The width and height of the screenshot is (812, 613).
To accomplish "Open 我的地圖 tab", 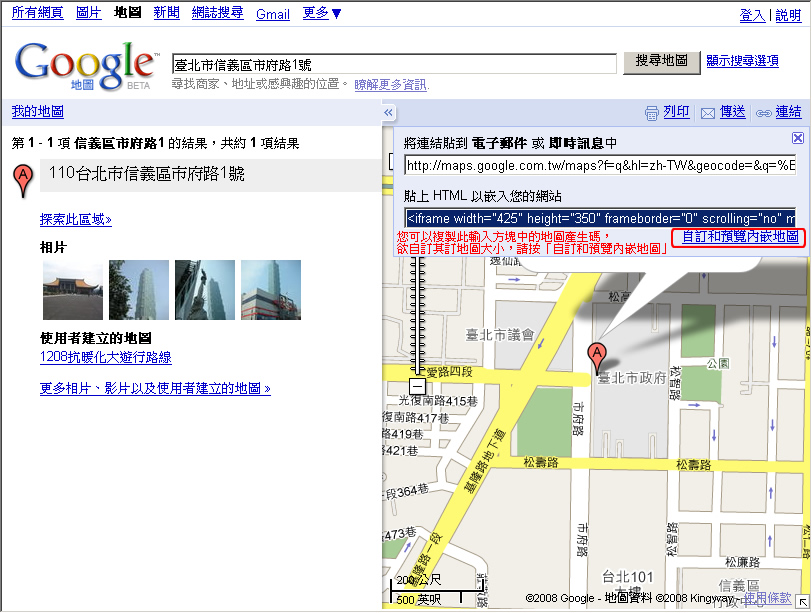I will coord(38,111).
